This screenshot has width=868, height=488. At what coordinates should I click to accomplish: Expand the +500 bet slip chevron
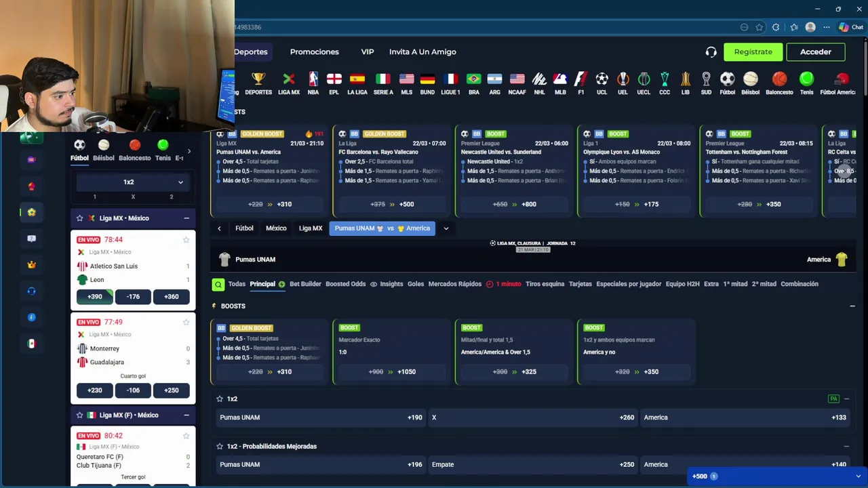pos(858,476)
